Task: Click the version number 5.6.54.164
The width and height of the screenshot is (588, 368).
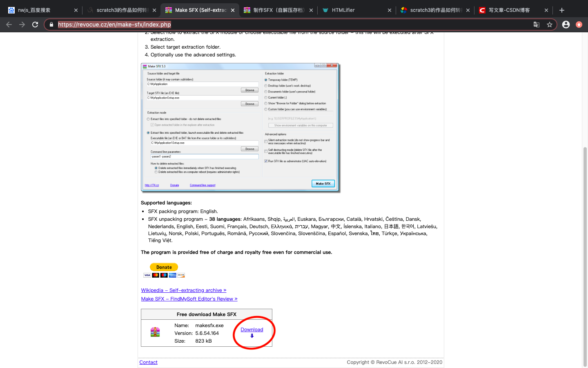Action: [207, 333]
